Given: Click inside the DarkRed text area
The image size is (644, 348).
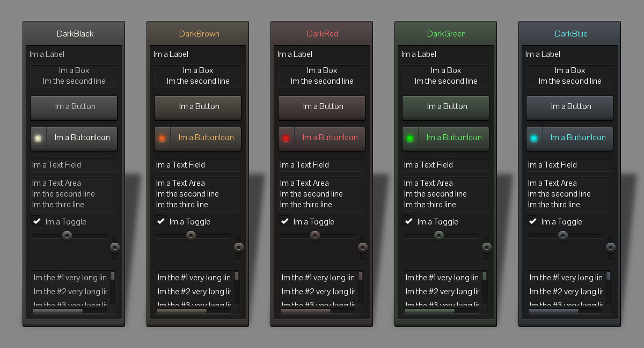Looking at the screenshot, I should click(x=321, y=193).
